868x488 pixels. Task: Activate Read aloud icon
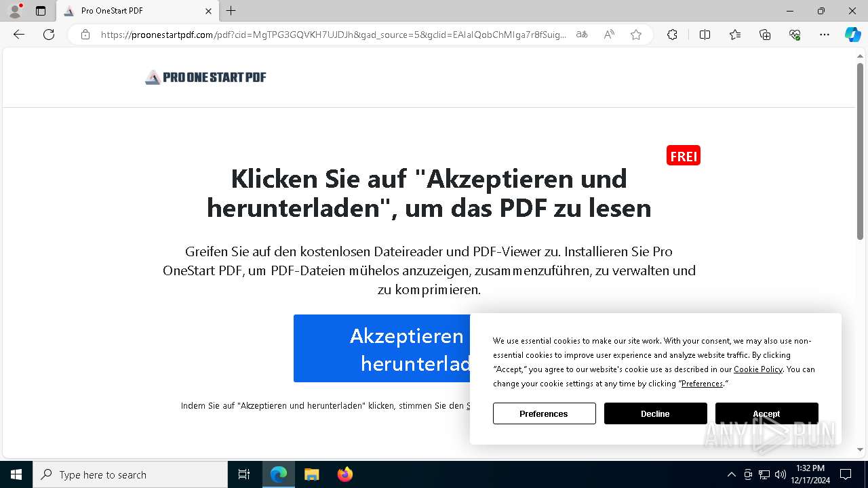609,35
